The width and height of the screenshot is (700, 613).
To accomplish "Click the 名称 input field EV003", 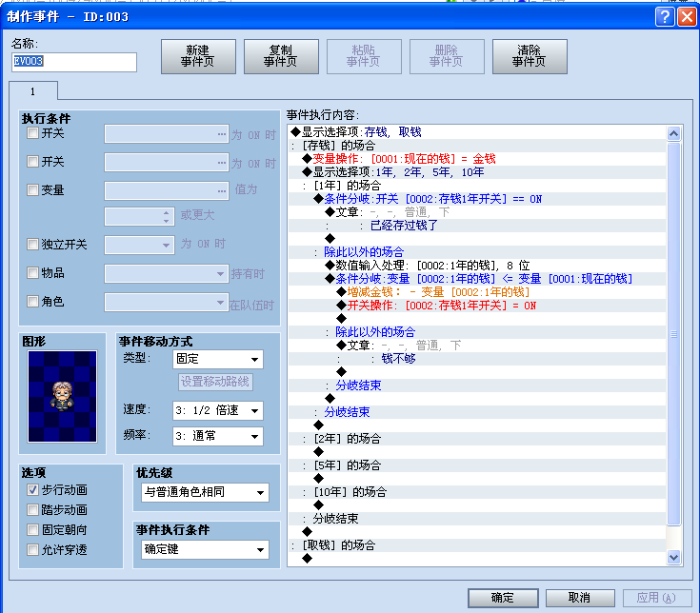I will click(74, 62).
